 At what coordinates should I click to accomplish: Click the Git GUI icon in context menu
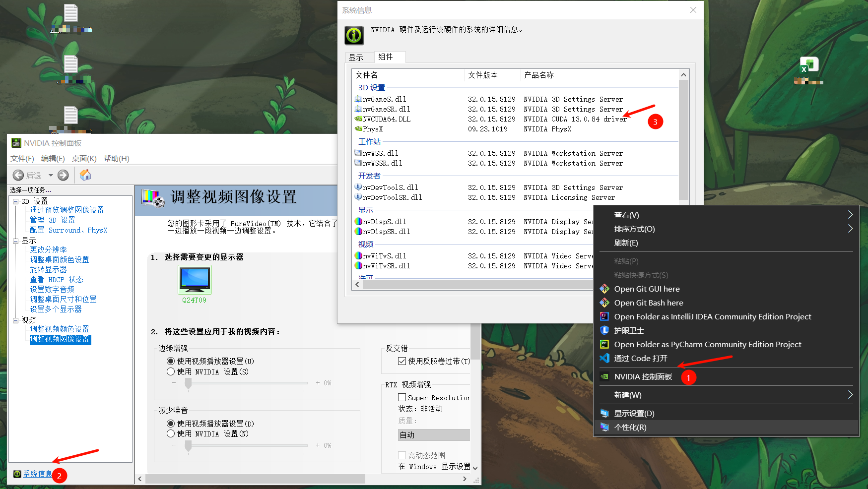[x=604, y=289]
